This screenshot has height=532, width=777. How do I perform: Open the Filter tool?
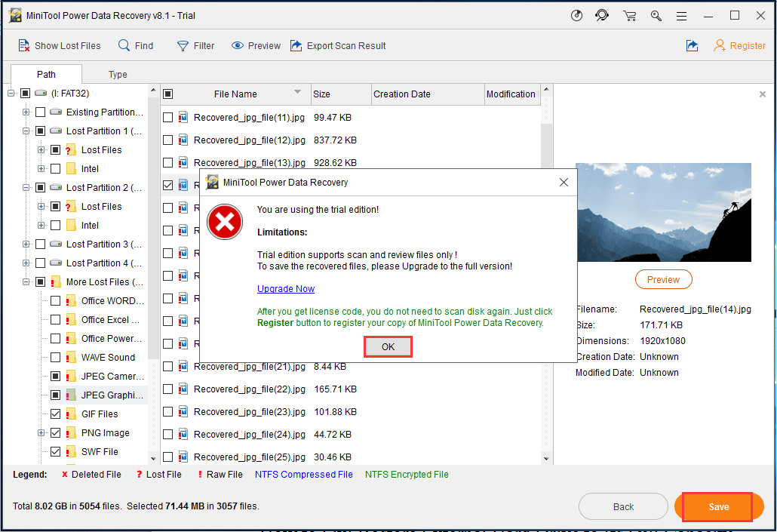point(195,45)
